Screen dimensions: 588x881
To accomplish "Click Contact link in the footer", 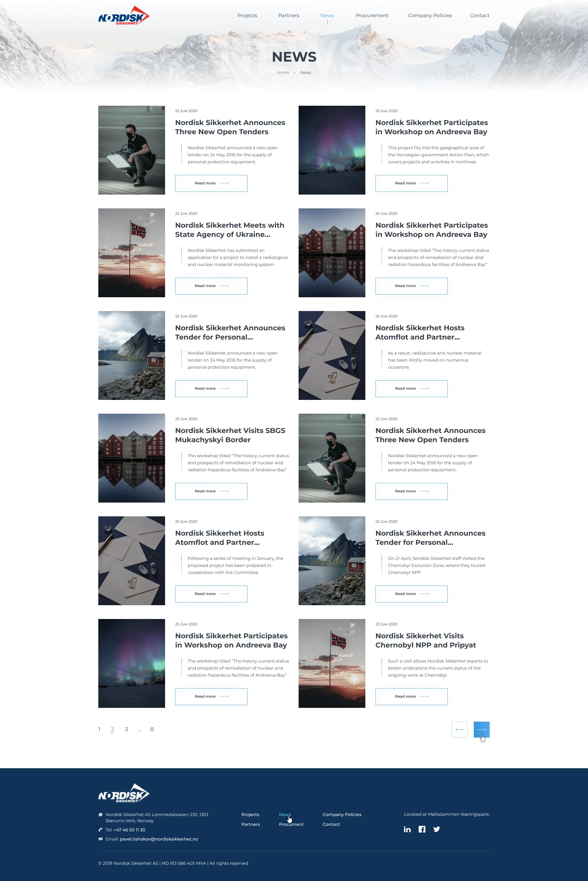I will click(331, 824).
